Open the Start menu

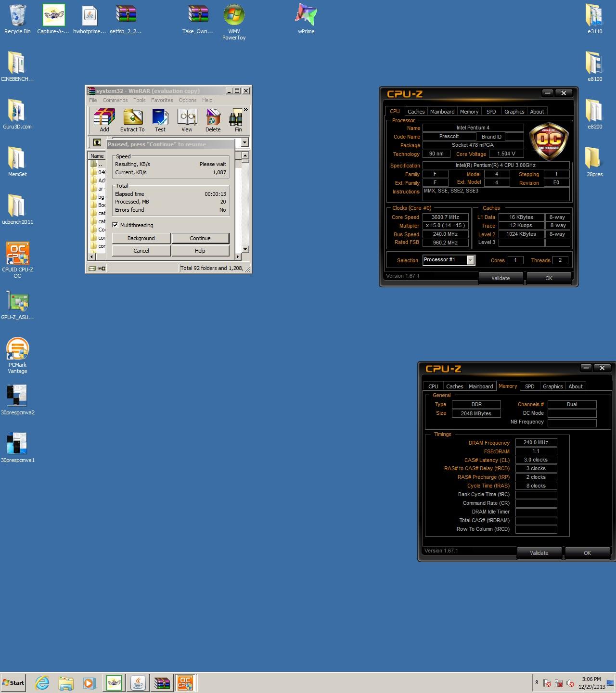(x=13, y=682)
